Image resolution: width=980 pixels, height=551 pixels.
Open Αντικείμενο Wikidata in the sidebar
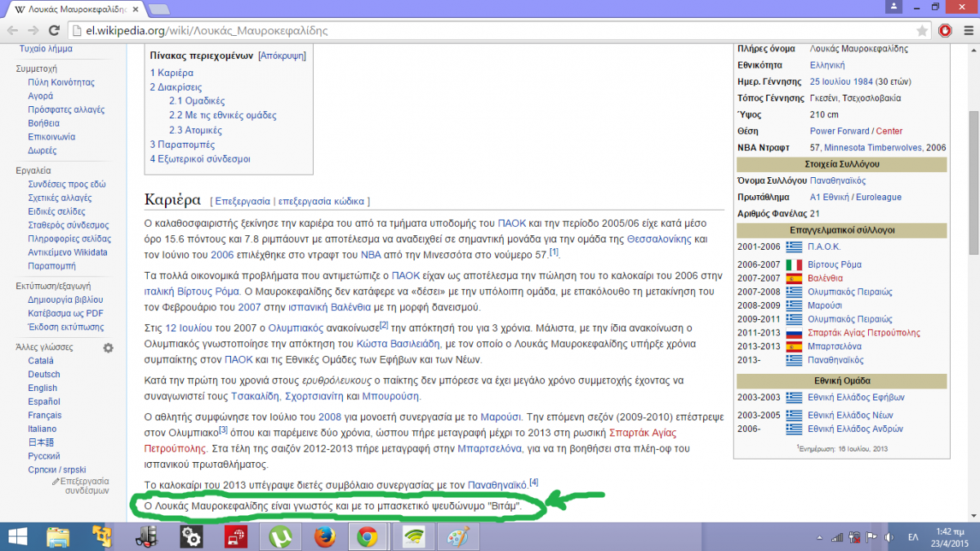click(67, 252)
